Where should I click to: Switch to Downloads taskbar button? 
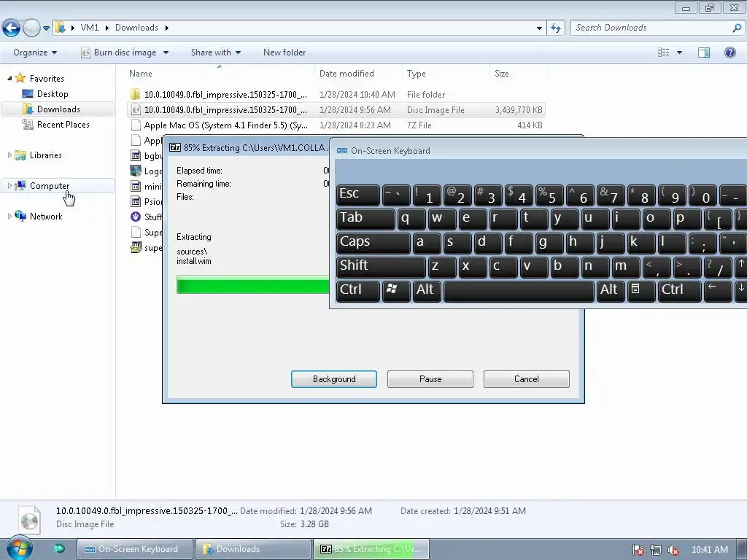[x=253, y=549]
